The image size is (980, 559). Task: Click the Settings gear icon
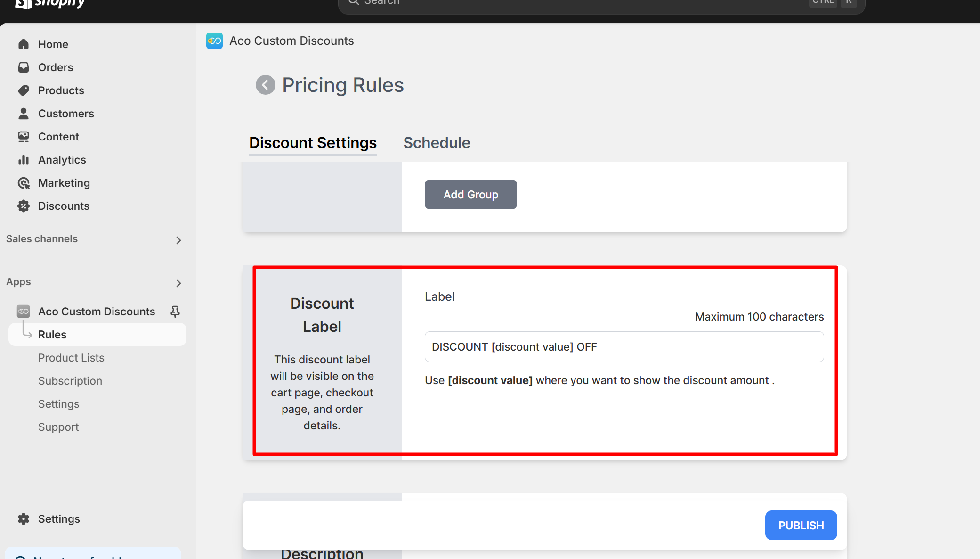pos(24,519)
